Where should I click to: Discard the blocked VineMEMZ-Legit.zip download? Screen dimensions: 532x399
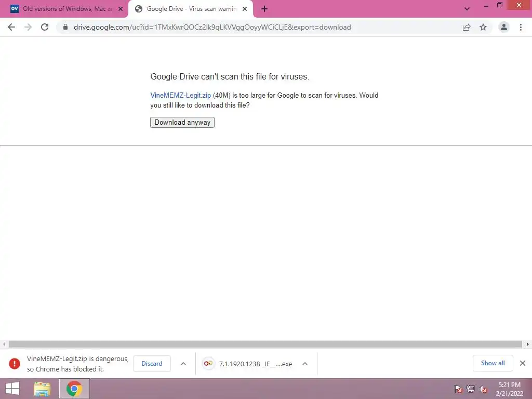click(152, 364)
